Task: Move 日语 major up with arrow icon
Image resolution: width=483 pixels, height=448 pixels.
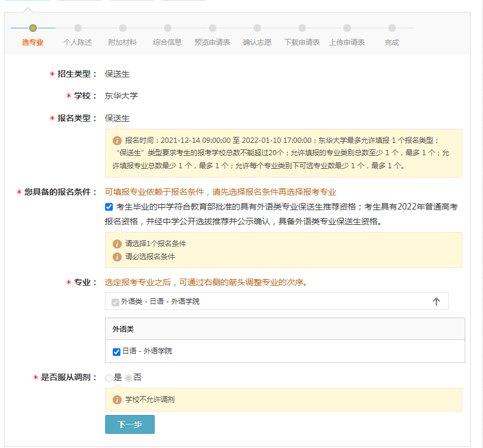Action: 436,302
